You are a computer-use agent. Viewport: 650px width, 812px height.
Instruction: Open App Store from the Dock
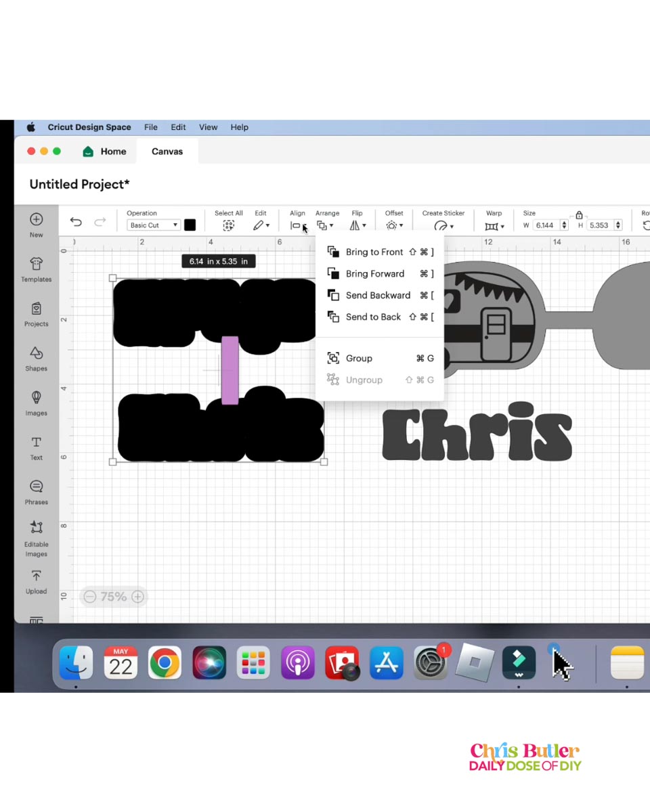coord(387,662)
